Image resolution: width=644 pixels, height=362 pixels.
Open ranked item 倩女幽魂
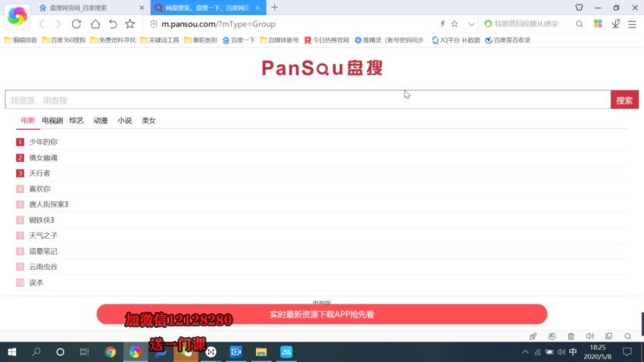click(x=43, y=158)
